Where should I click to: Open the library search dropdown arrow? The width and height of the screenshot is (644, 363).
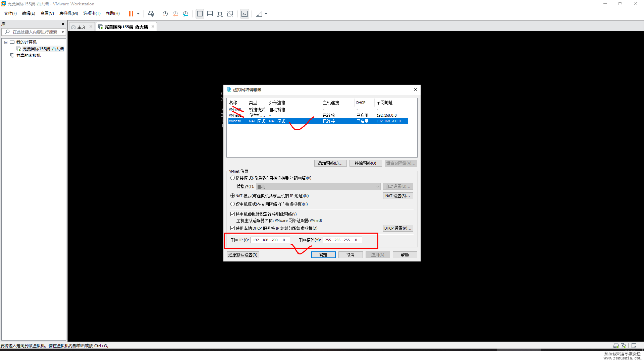(x=63, y=32)
